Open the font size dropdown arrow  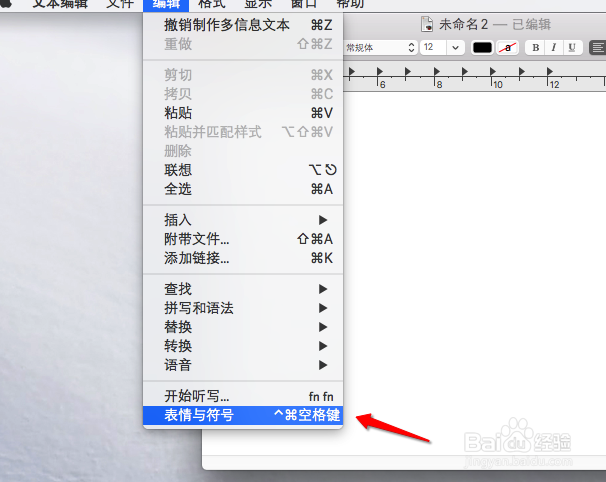tap(456, 48)
